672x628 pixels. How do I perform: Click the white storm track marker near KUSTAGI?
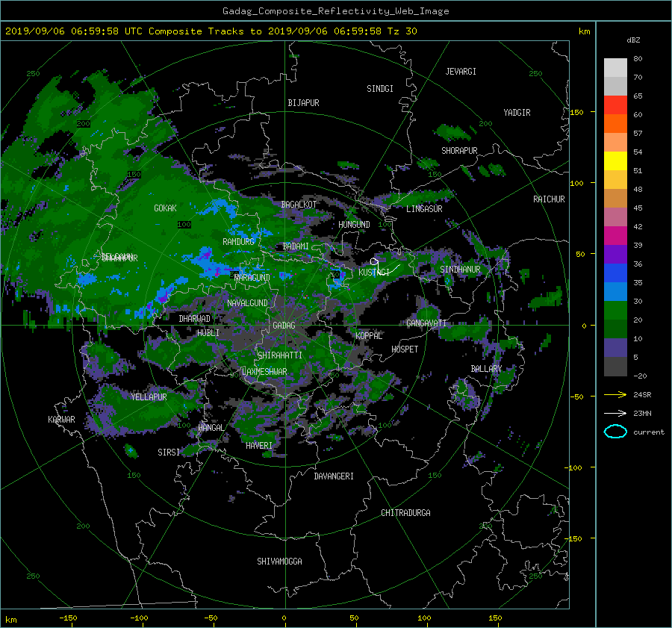(374, 261)
